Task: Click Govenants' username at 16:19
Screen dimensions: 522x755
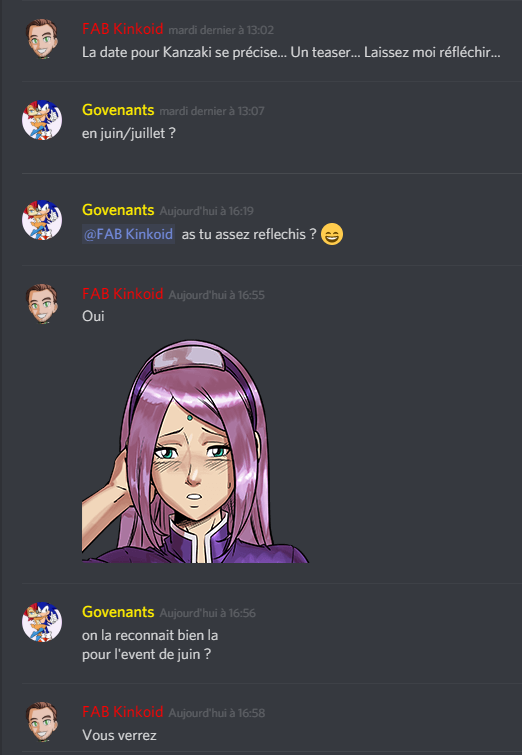Action: (118, 210)
